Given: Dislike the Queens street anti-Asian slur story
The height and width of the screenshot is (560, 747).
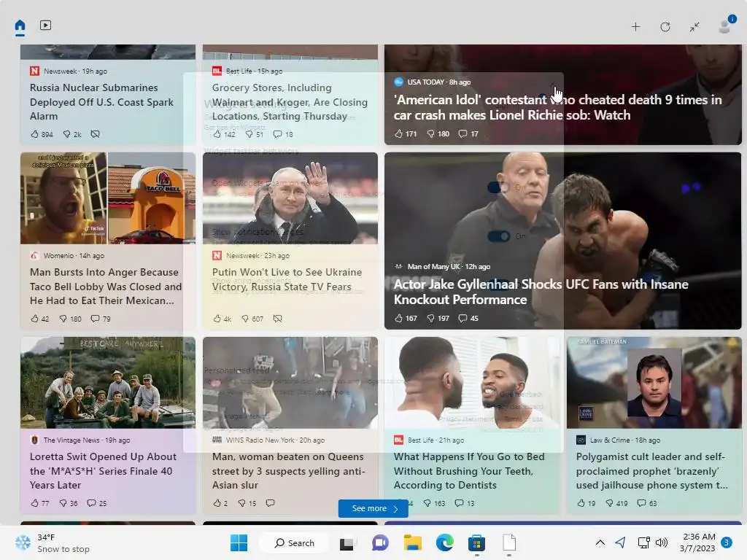Looking at the screenshot, I should click(x=247, y=503).
